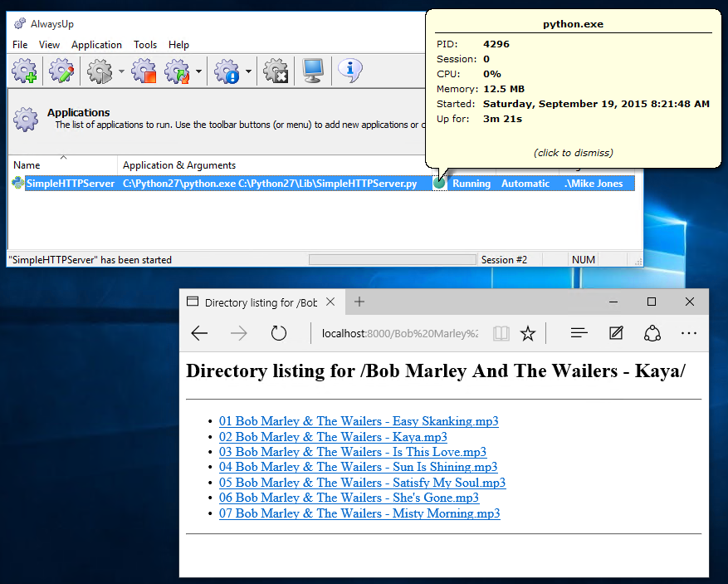Open 04 Sun Is Shining.mp3 link
The width and height of the screenshot is (728, 584).
pos(358,467)
